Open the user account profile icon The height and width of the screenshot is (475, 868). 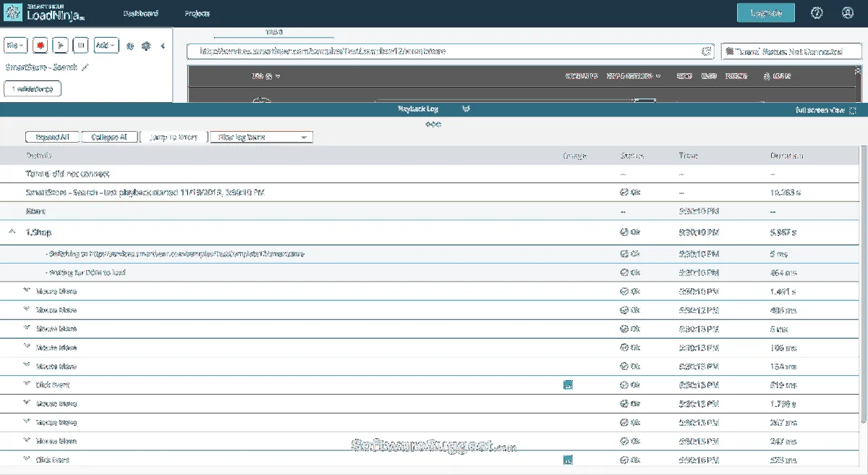point(848,13)
